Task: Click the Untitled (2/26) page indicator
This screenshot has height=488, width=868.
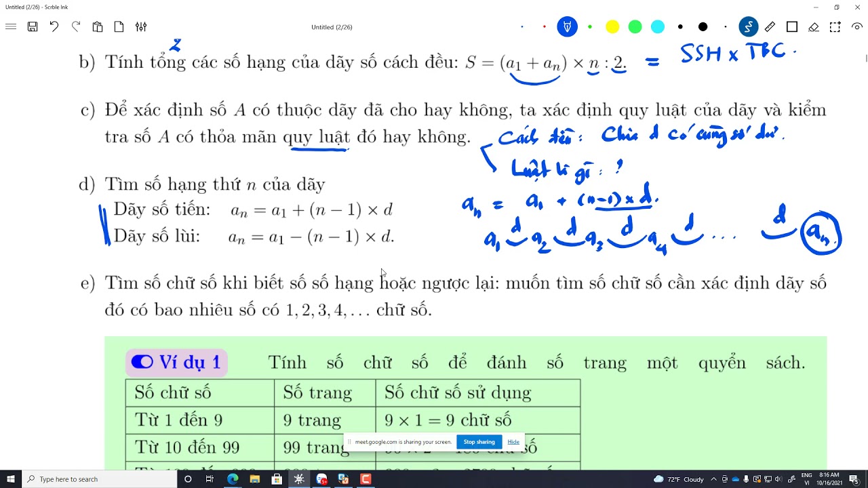Action: [332, 27]
